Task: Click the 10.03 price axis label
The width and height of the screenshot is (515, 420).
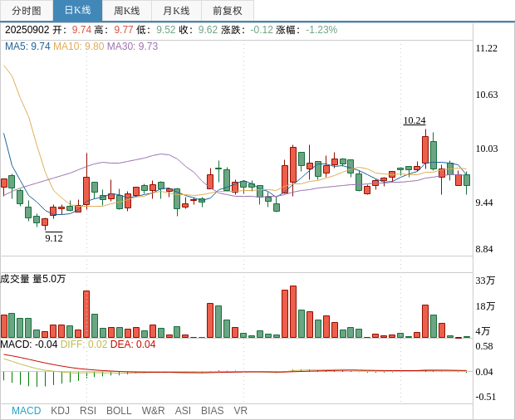Action: tap(487, 149)
